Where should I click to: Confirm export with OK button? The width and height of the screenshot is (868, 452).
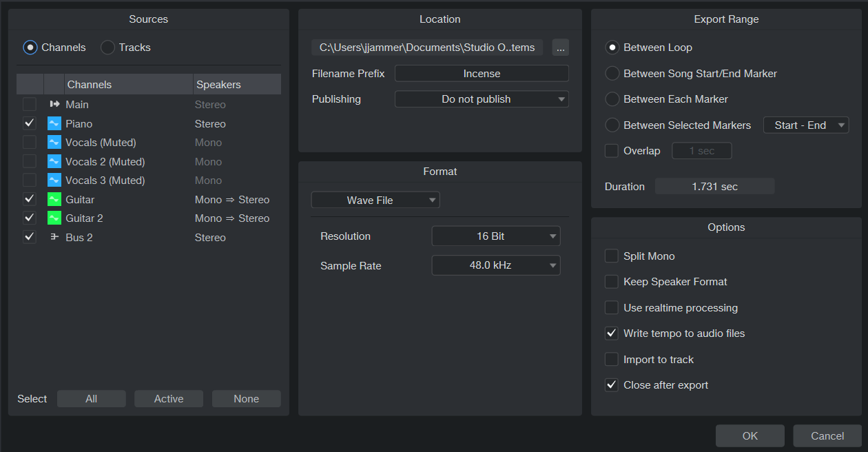(750, 436)
